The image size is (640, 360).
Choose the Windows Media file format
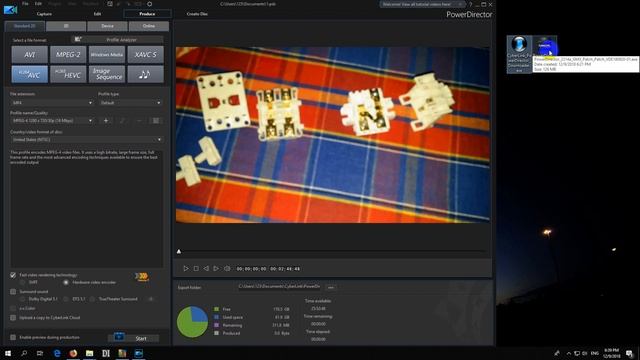[107, 55]
